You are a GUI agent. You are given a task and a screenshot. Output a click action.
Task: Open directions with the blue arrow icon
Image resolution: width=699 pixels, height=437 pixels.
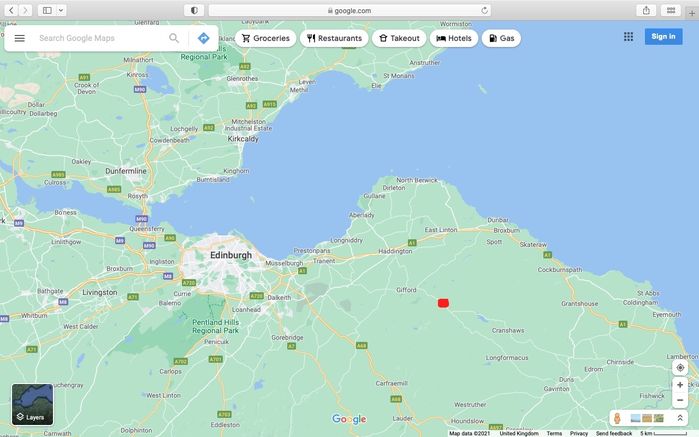tap(203, 38)
